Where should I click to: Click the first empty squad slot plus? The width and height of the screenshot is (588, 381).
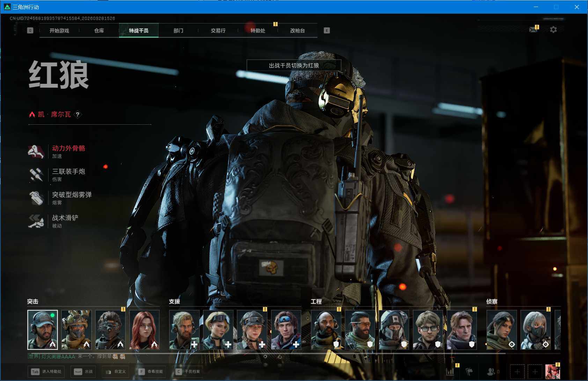517,372
